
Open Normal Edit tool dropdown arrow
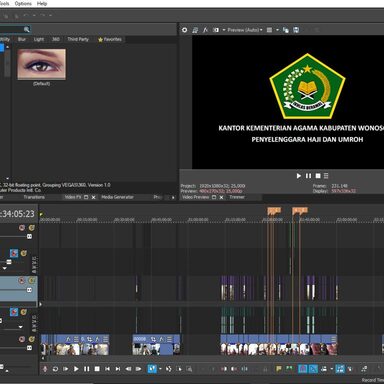point(160,369)
